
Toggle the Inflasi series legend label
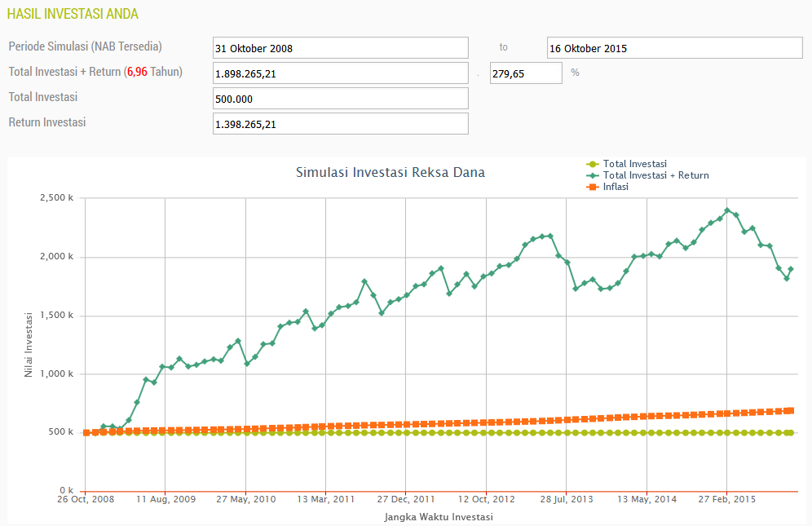click(x=616, y=187)
